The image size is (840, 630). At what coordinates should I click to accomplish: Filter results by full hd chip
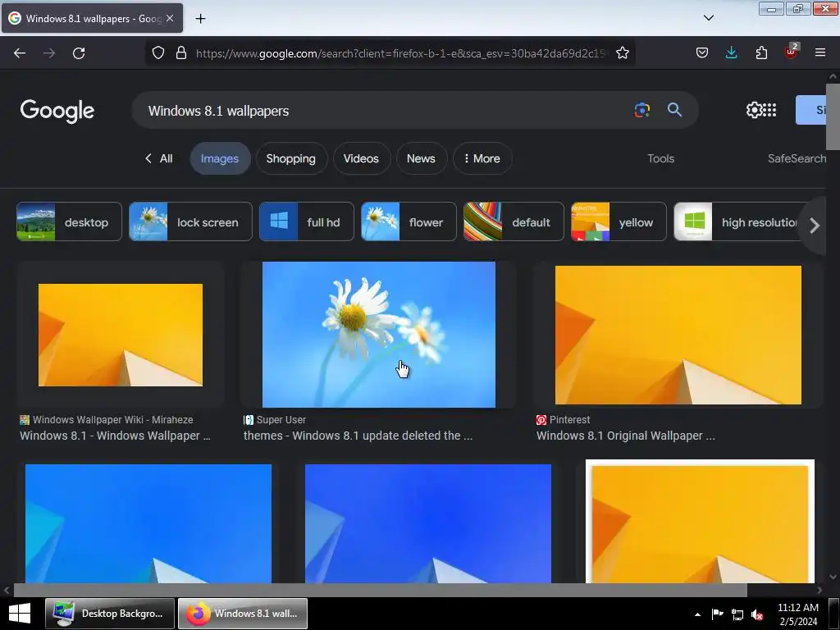[307, 221]
